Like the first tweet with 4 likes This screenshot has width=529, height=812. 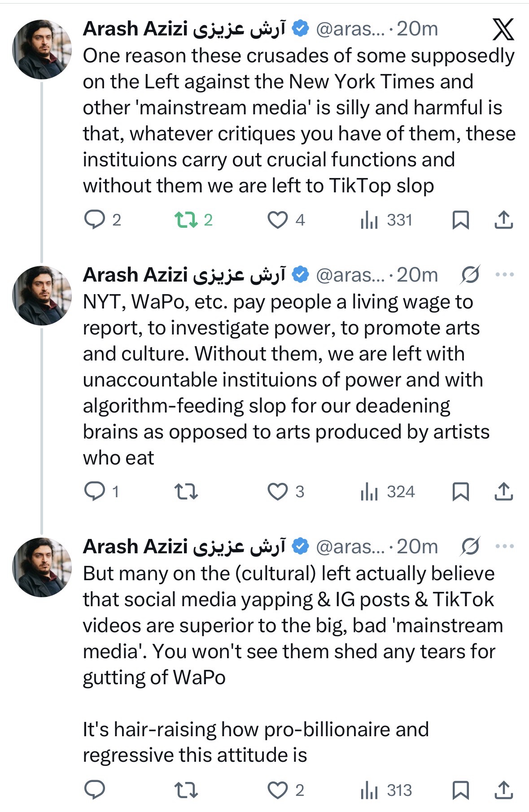coord(278,220)
